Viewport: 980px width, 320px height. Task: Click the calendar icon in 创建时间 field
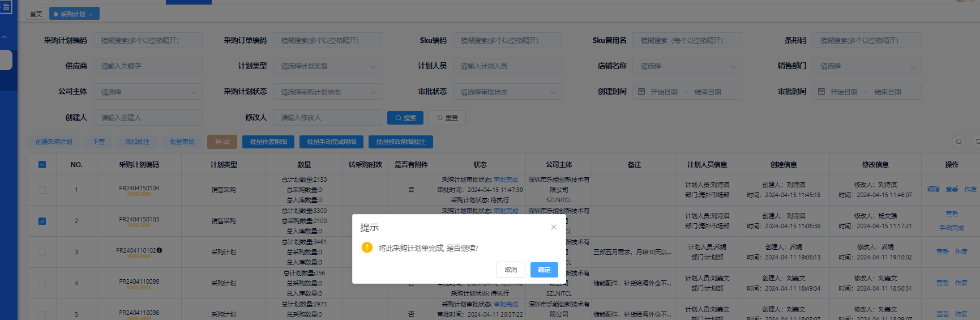(x=641, y=92)
